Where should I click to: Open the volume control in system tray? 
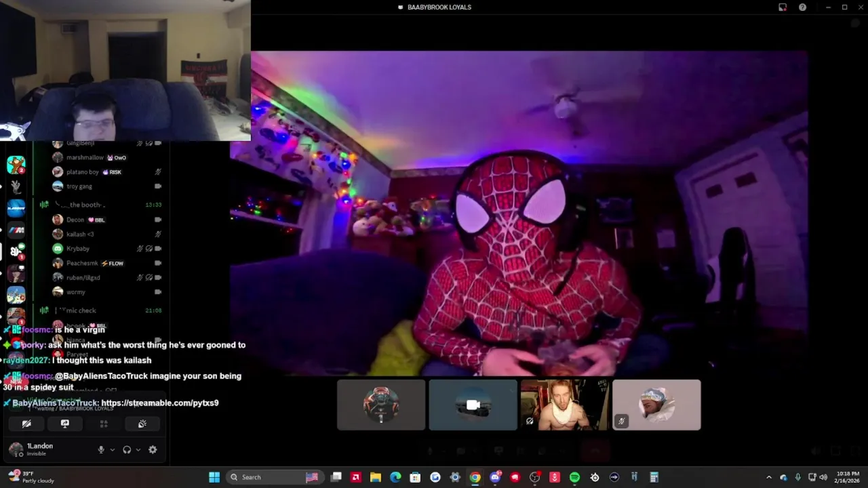(823, 477)
